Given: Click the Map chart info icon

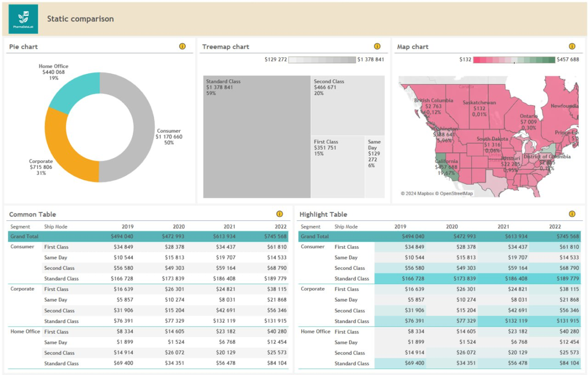Looking at the screenshot, I should [x=572, y=47].
